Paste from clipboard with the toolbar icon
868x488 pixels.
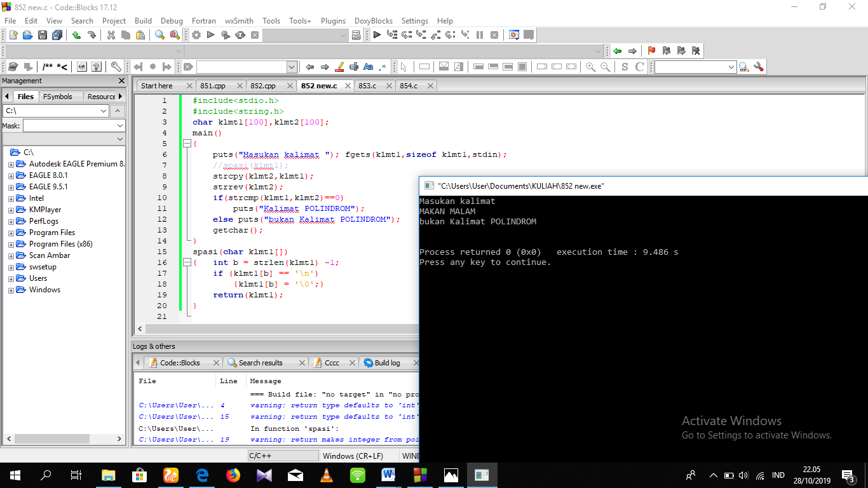[140, 35]
